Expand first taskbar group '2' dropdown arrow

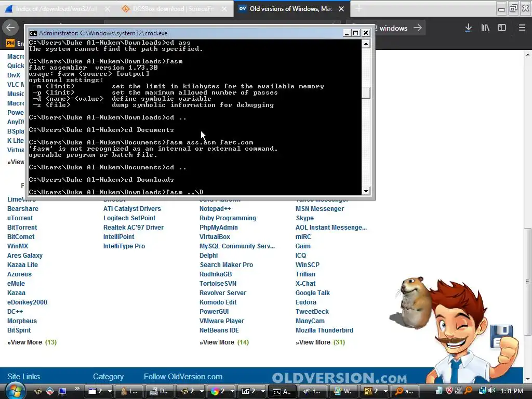[x=110, y=391]
